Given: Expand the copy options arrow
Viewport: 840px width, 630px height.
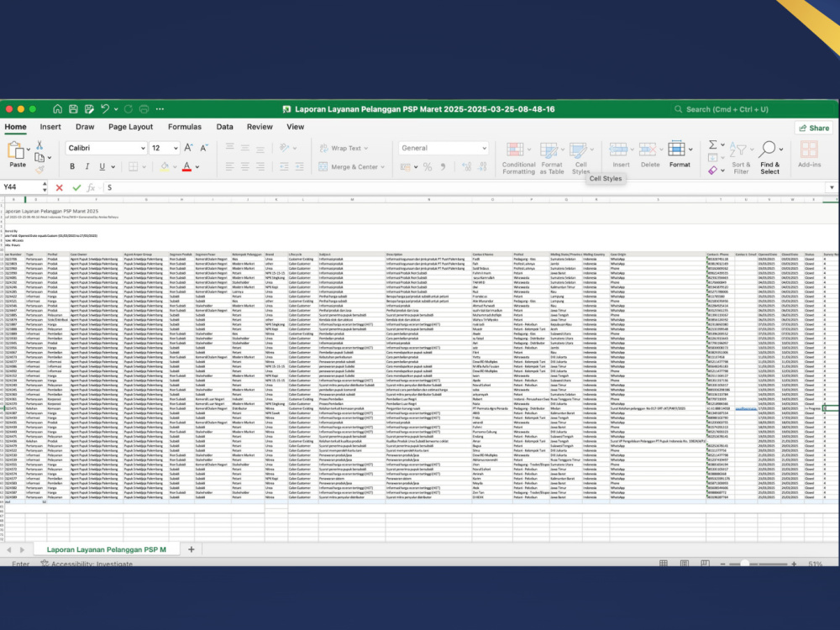Looking at the screenshot, I should [x=50, y=158].
